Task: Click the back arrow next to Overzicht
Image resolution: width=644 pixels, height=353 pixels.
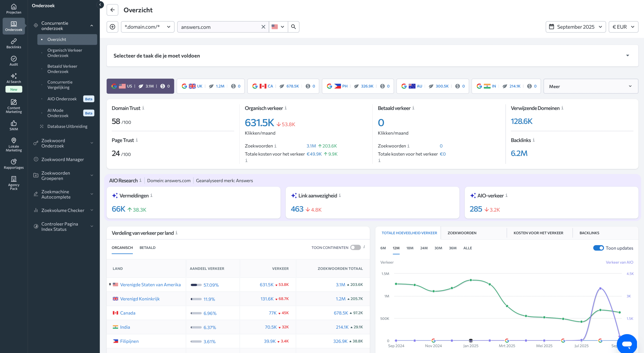Action: [112, 10]
